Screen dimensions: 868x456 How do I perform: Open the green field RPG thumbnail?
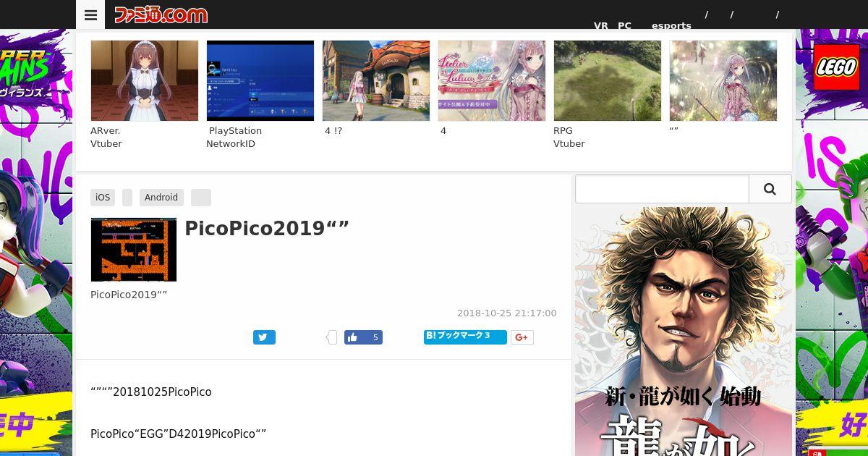tap(608, 80)
